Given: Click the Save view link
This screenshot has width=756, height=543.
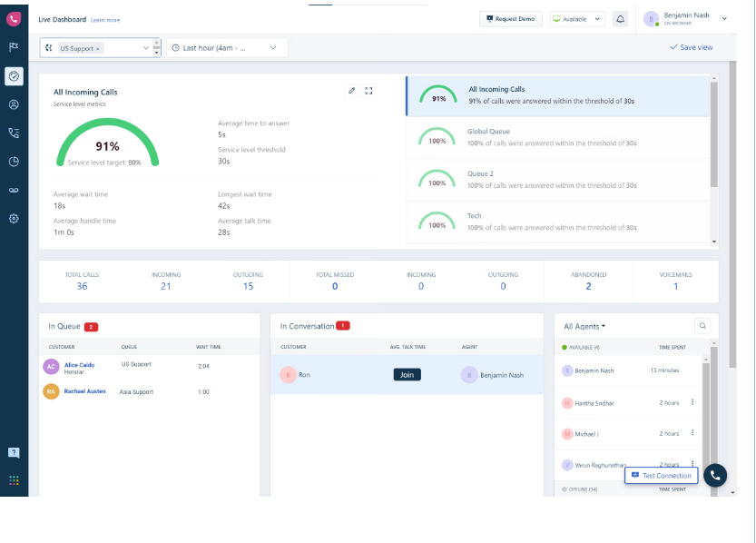Looking at the screenshot, I should [x=691, y=47].
